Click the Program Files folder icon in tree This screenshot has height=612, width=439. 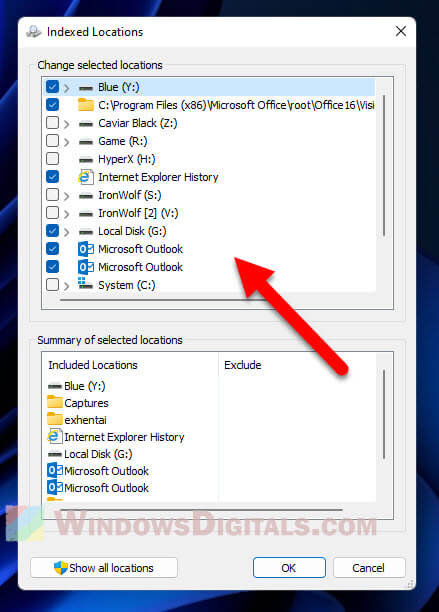click(x=86, y=105)
